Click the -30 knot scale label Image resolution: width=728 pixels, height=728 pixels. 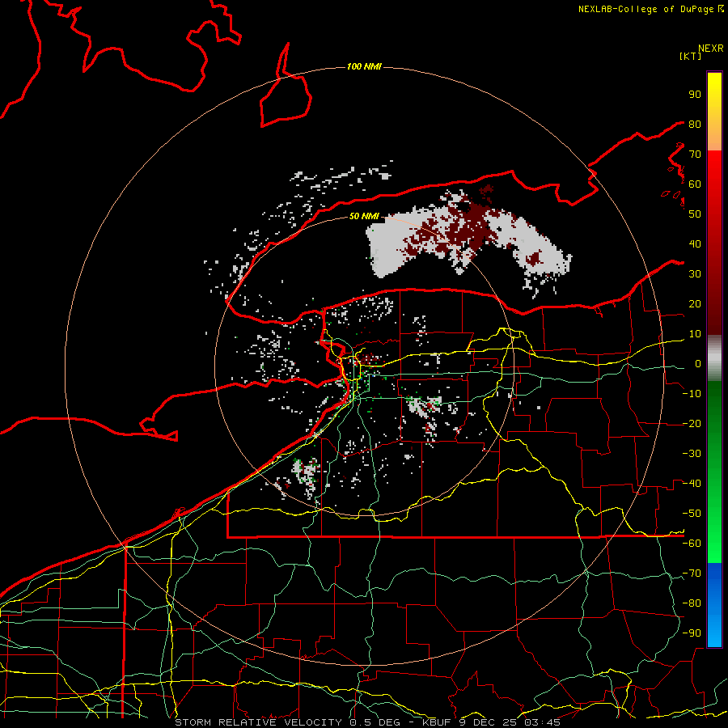692,454
